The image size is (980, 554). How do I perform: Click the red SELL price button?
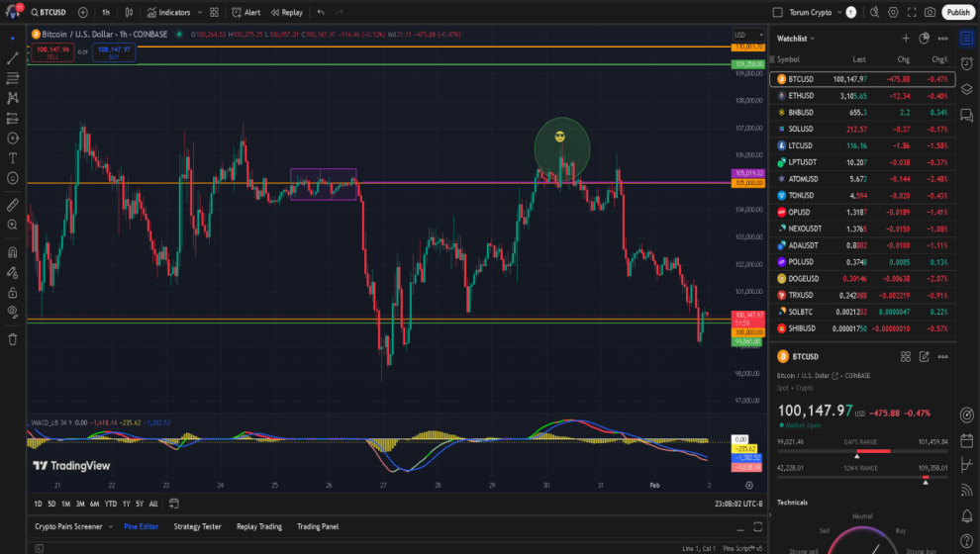pos(52,52)
